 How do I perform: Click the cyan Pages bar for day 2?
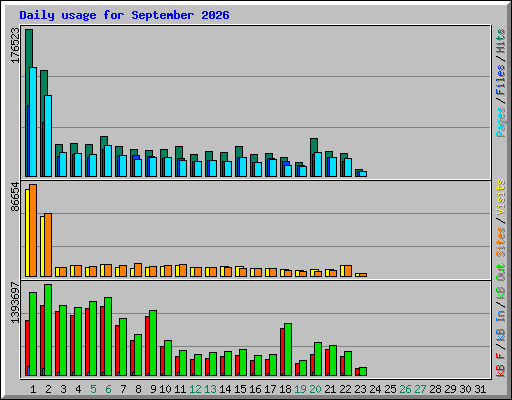click(48, 136)
